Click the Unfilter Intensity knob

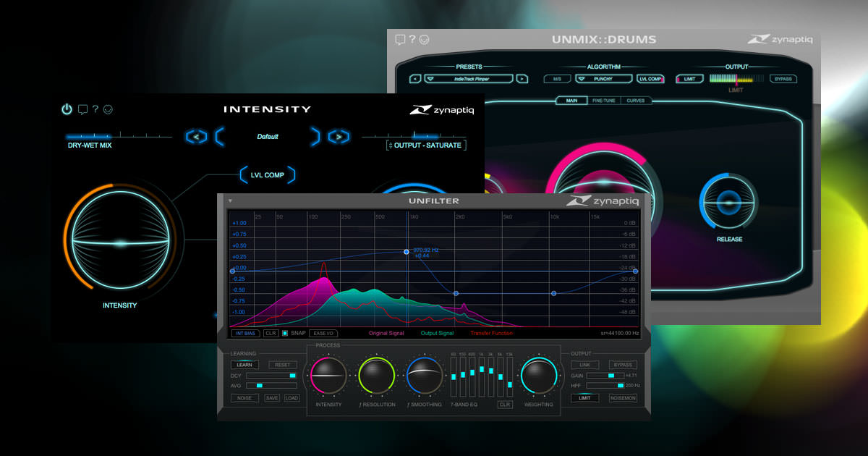[328, 376]
